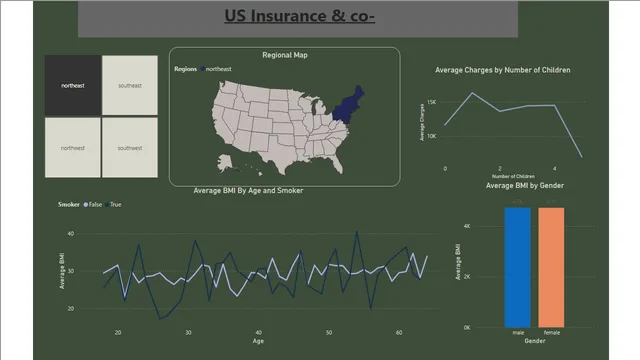Click the 0K axis label on gender chart
640x360 pixels.
click(467, 327)
